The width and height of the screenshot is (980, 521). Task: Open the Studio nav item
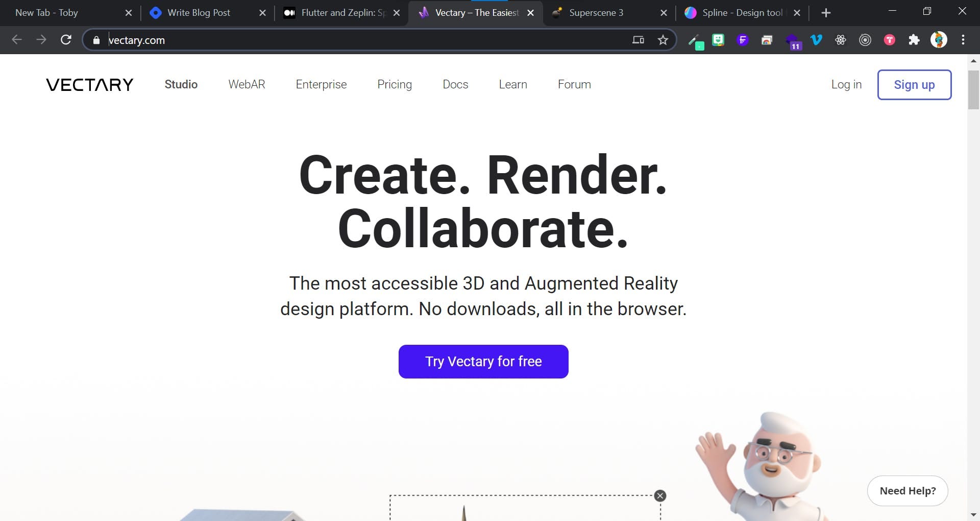181,84
